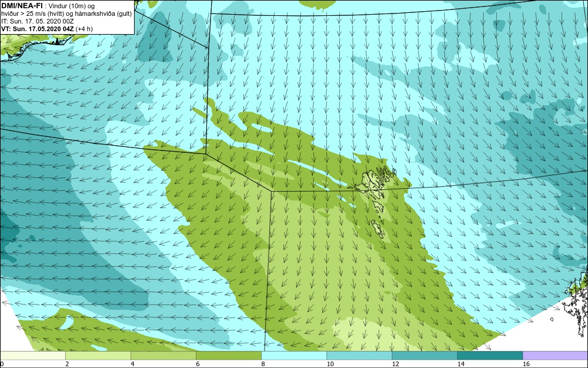This screenshot has width=588, height=368.
Task: Click the 2–4 m/s light green legend swatch
Action: point(98,356)
